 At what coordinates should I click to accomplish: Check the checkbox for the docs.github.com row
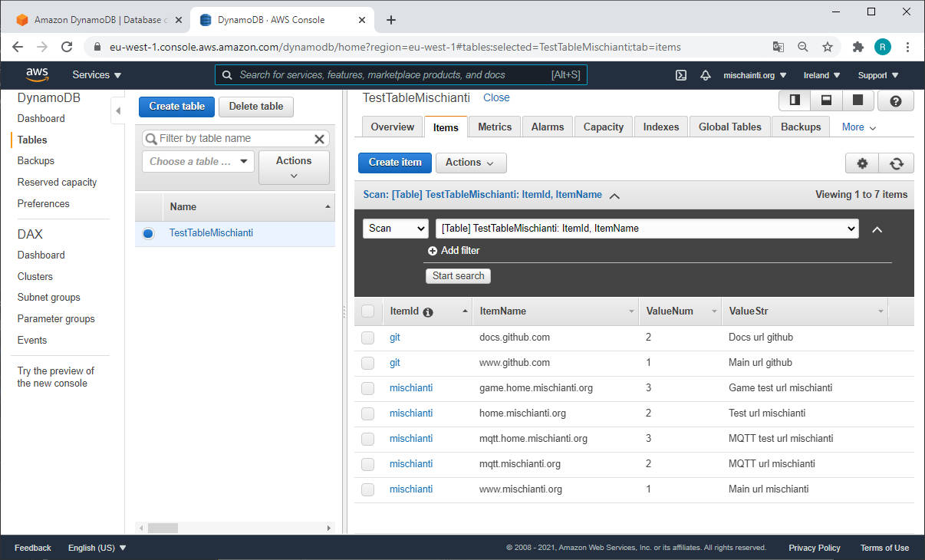[x=367, y=338]
